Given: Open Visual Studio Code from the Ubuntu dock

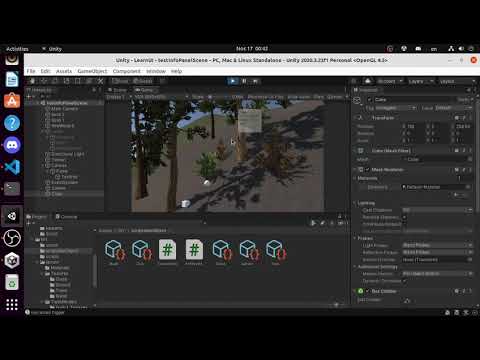Looking at the screenshot, I should pos(12,167).
